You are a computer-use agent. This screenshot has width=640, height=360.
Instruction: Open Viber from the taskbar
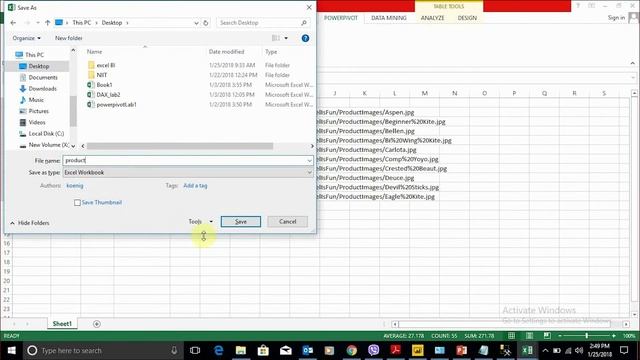373,350
